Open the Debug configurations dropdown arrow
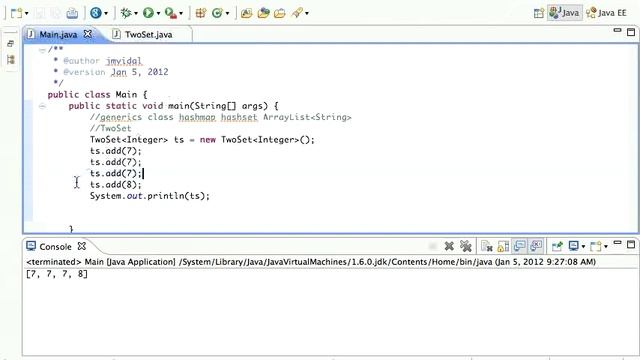640x360 pixels. 136,13
